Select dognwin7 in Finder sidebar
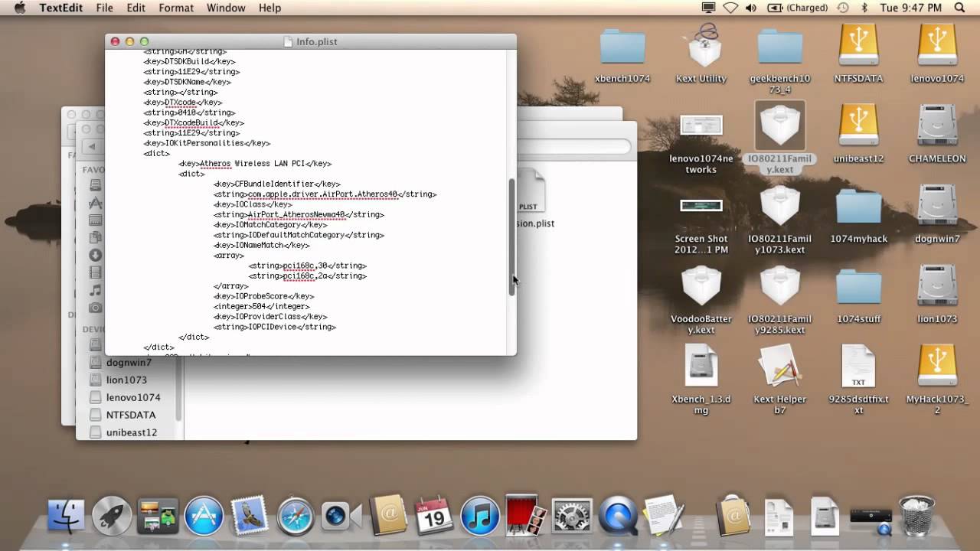Screen dimensions: 980x551 [x=129, y=362]
